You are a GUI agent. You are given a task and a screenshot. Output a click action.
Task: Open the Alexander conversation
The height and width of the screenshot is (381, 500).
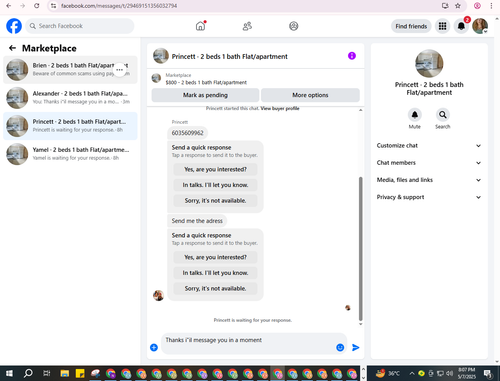(x=70, y=98)
